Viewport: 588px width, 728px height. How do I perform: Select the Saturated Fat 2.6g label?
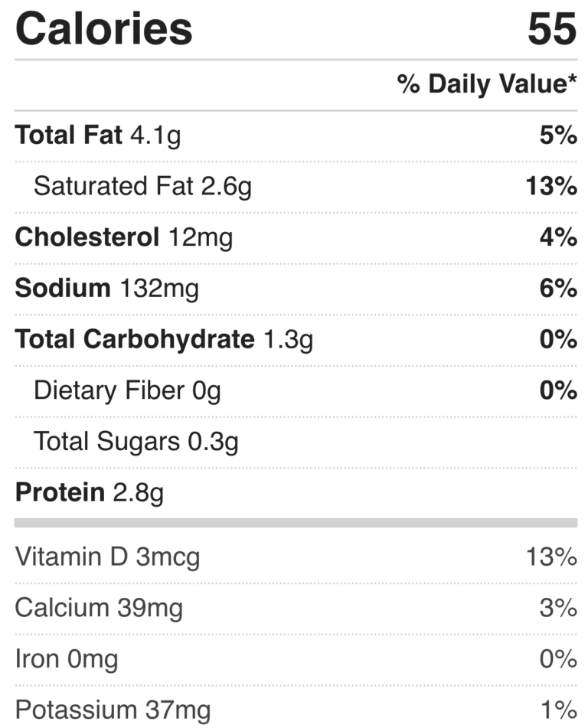142,186
